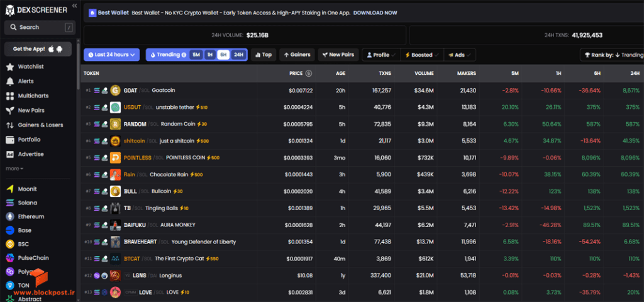Click the dollar icon beside PRICE header
Image resolution: width=644 pixels, height=302 pixels.
(309, 73)
